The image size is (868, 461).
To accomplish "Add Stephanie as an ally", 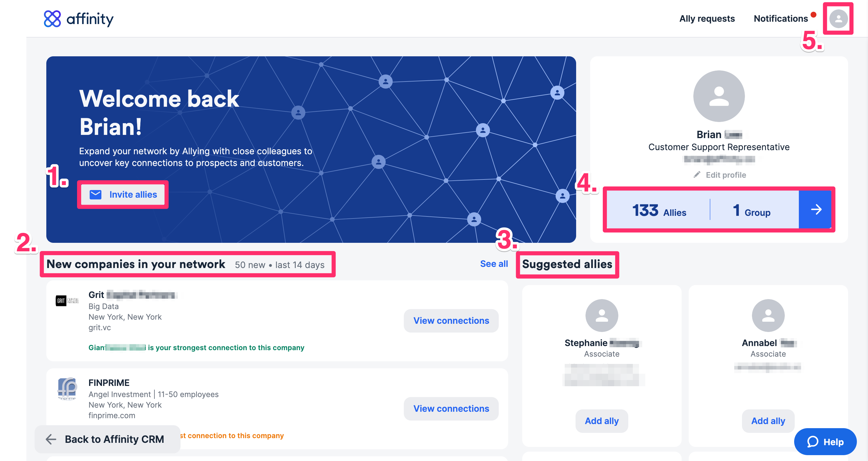I will point(601,421).
